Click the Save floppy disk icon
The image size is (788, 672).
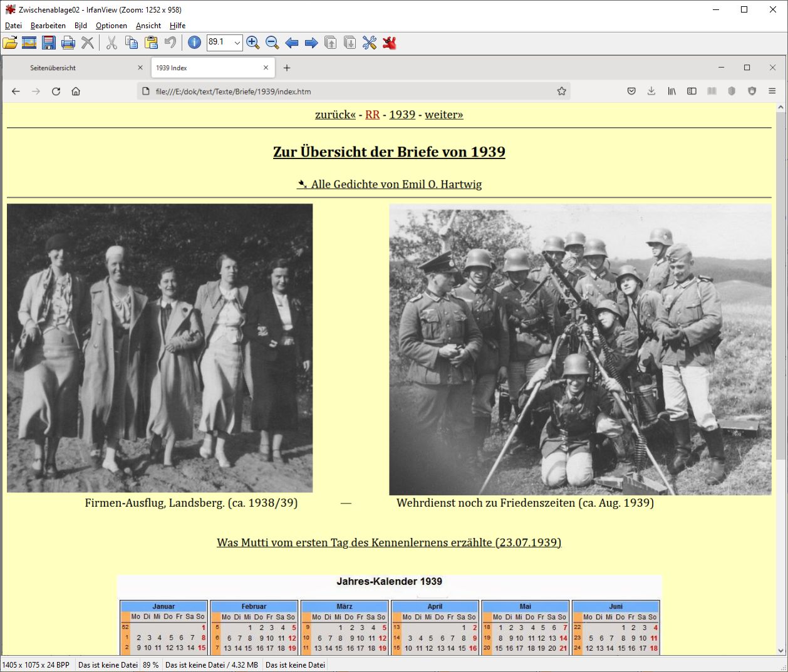(x=49, y=43)
